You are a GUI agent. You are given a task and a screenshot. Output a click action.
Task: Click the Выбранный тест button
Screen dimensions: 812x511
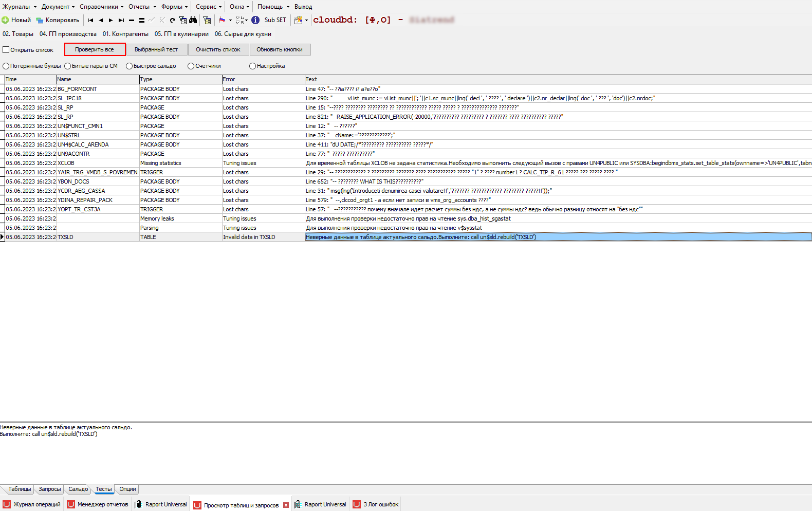click(x=156, y=49)
